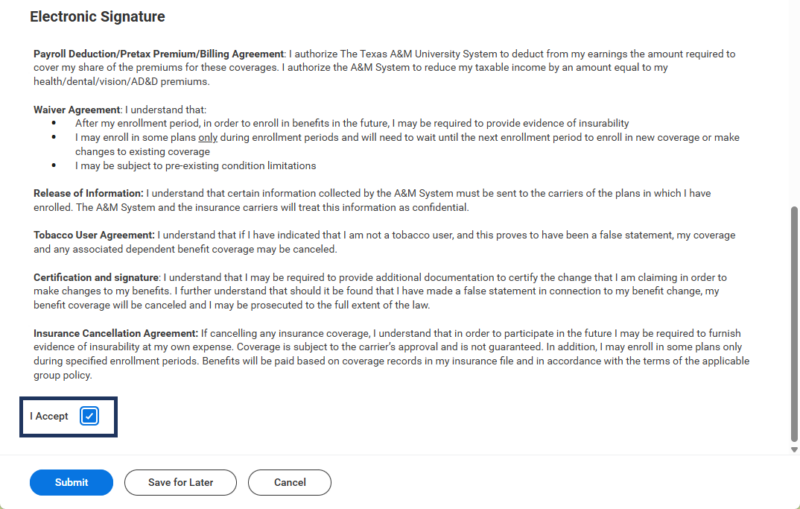Cancel the electronic signature
The image size is (800, 509).
(x=290, y=482)
